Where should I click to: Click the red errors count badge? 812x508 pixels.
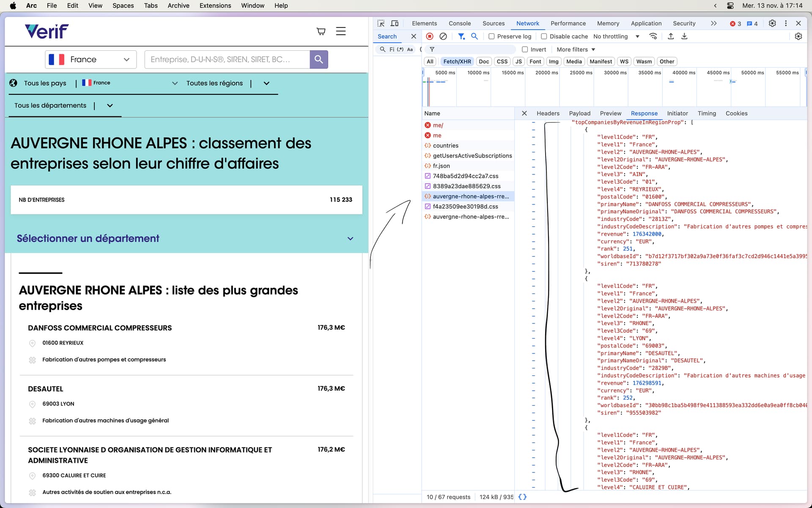pos(735,24)
